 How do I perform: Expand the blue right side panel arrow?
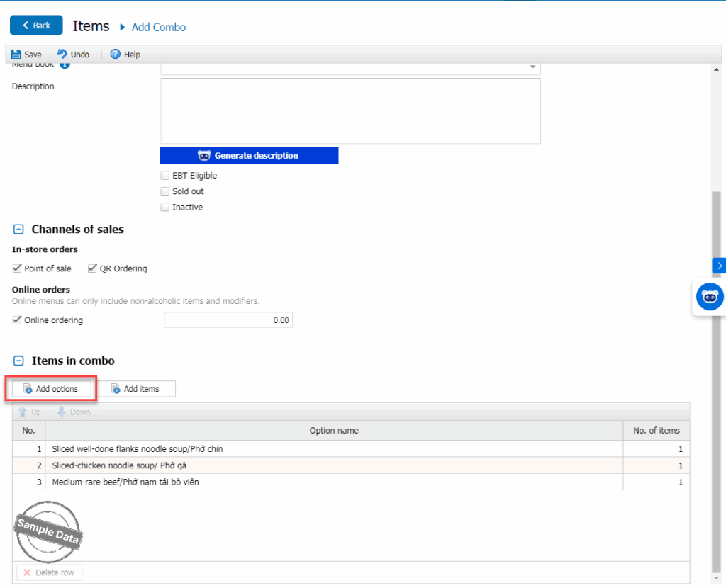click(719, 265)
